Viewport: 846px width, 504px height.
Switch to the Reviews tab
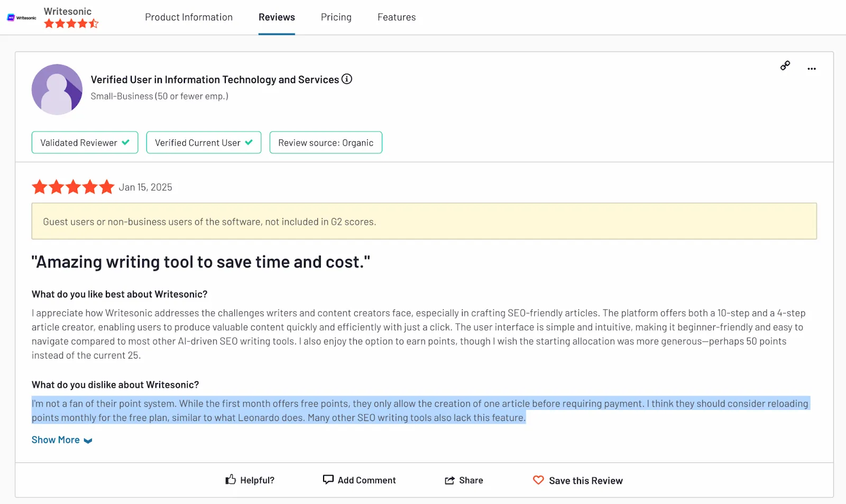click(277, 17)
